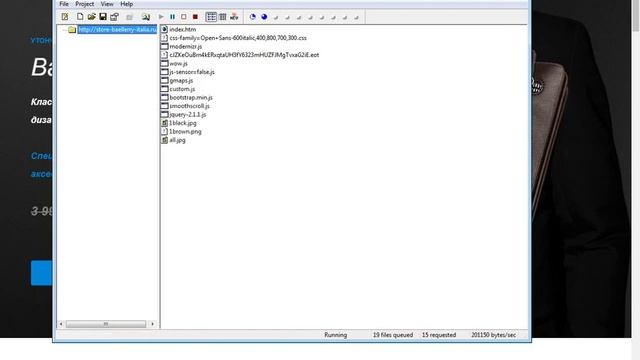This screenshot has height=360, width=640.
Task: Switch to the list view toolbar icon
Action: pos(211,17)
